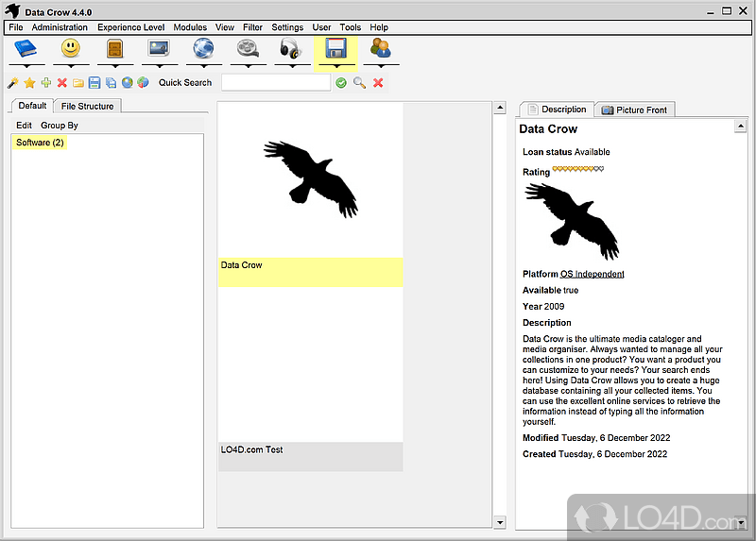This screenshot has width=756, height=541.
Task: Open the Image module icon
Action: coord(159,49)
